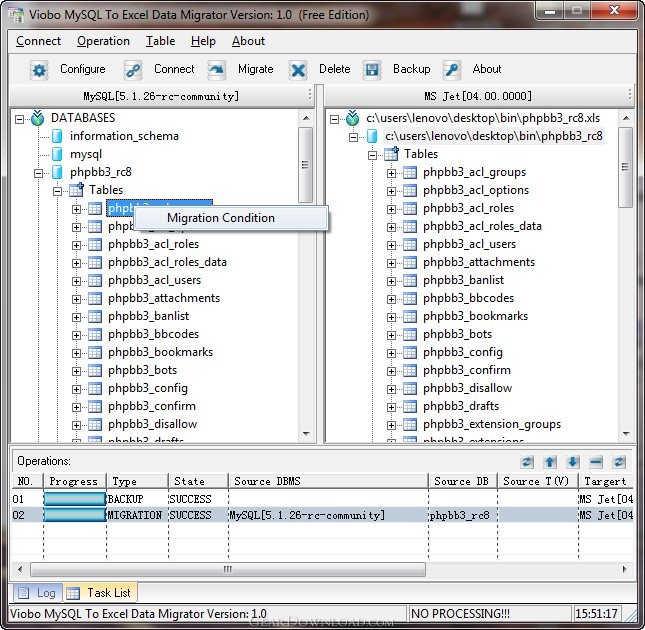Click the move-up arrow icon in Operations
This screenshot has height=630, width=645.
pyautogui.click(x=550, y=462)
